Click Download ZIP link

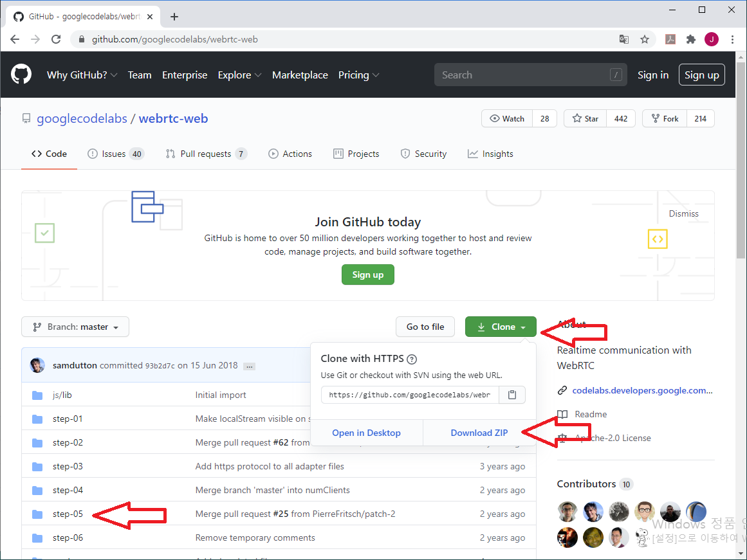479,433
